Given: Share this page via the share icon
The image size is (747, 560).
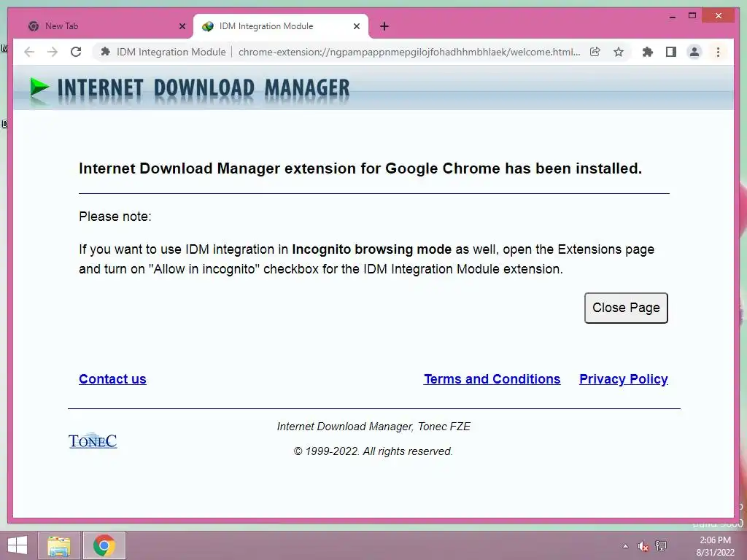Looking at the screenshot, I should (x=595, y=52).
